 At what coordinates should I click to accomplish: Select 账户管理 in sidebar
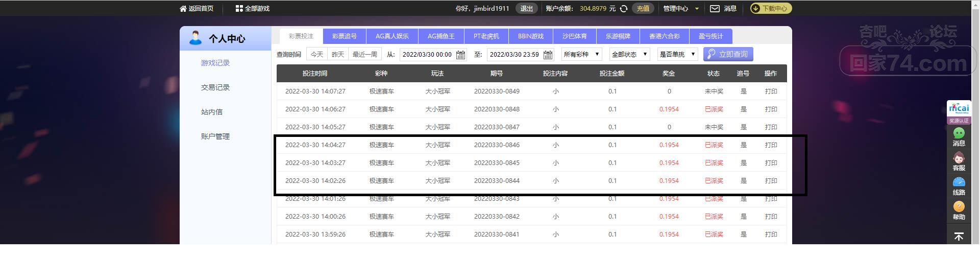point(215,136)
